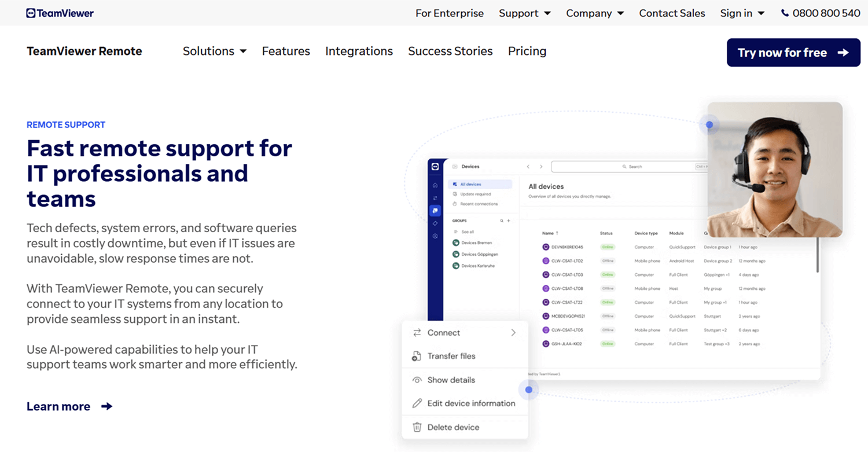Open the Pricing page
The image size is (868, 452).
click(x=527, y=51)
